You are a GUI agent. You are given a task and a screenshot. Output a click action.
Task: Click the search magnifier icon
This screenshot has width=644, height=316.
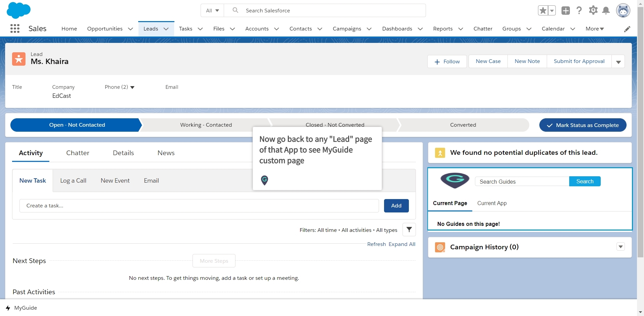coord(235,10)
